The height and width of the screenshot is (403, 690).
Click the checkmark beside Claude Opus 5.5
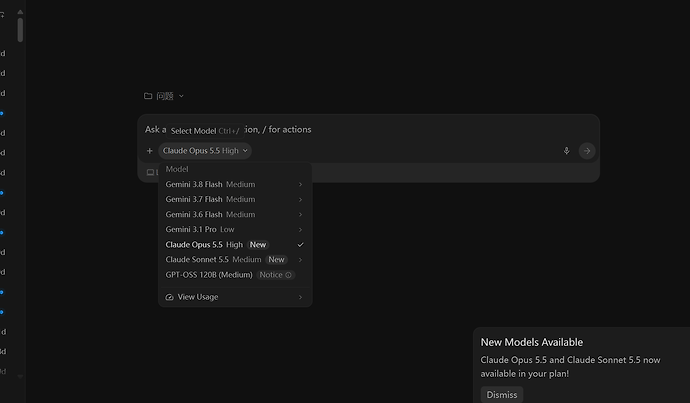[301, 245]
